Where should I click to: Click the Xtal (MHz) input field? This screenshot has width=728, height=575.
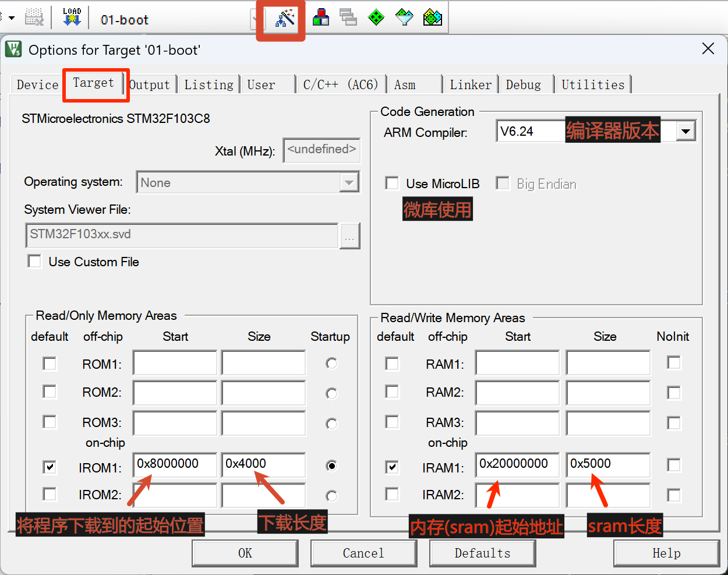[321, 150]
